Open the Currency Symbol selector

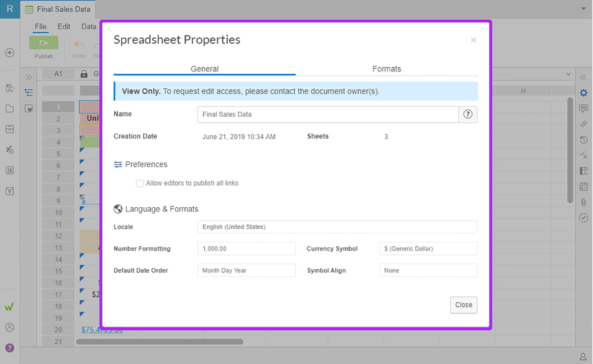pyautogui.click(x=428, y=248)
